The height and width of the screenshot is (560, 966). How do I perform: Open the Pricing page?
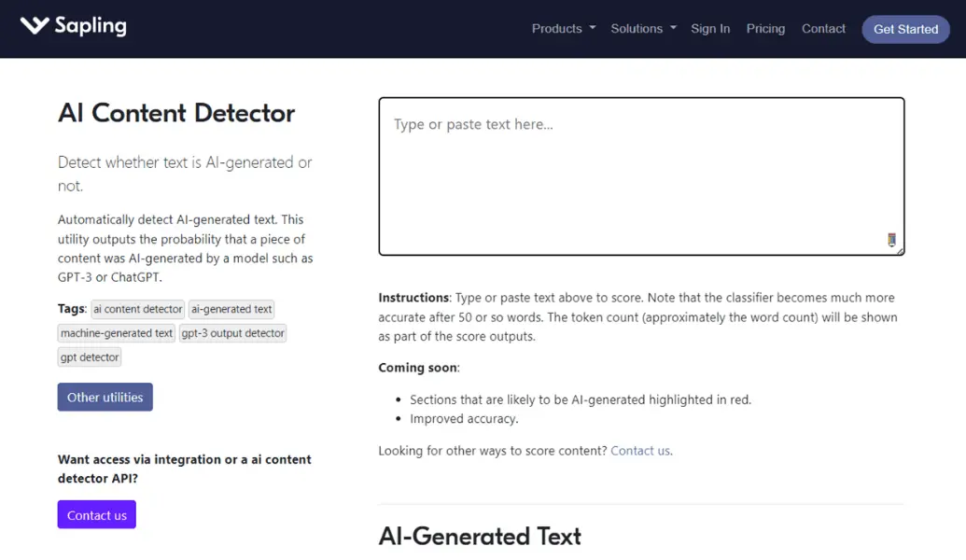pos(765,28)
